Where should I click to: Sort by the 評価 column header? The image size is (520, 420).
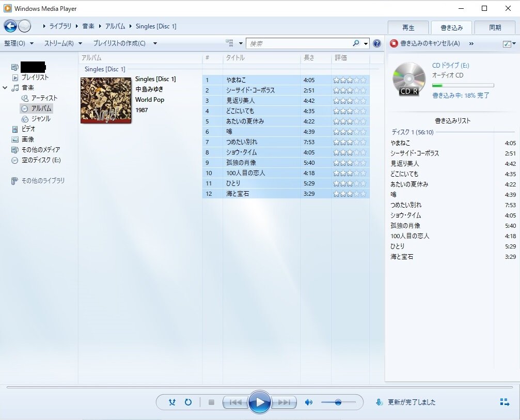click(x=351, y=58)
